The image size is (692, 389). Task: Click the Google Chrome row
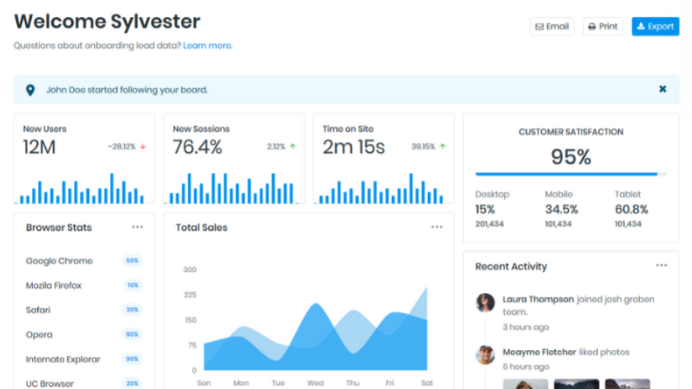tap(84, 261)
